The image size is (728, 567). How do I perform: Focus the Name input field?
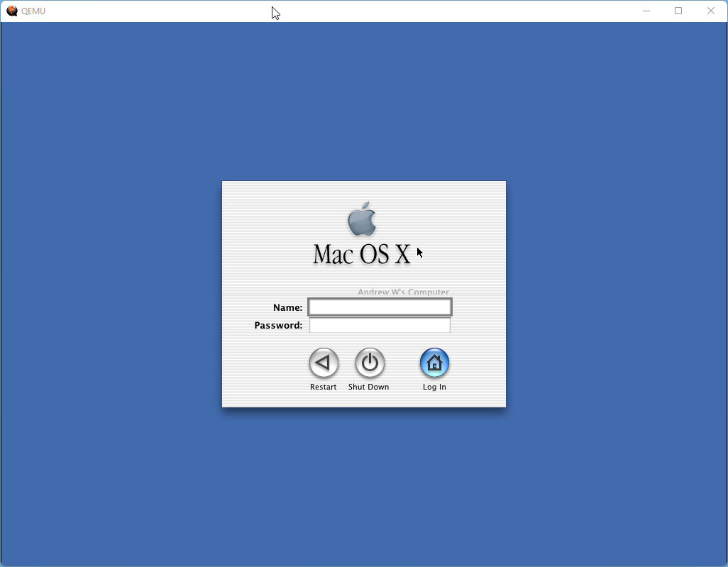click(380, 307)
